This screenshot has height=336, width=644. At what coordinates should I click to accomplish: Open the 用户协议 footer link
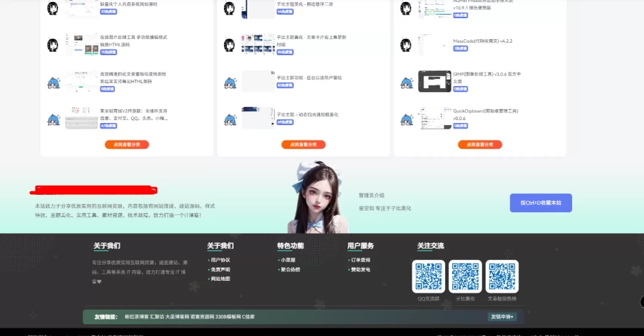[x=220, y=260]
